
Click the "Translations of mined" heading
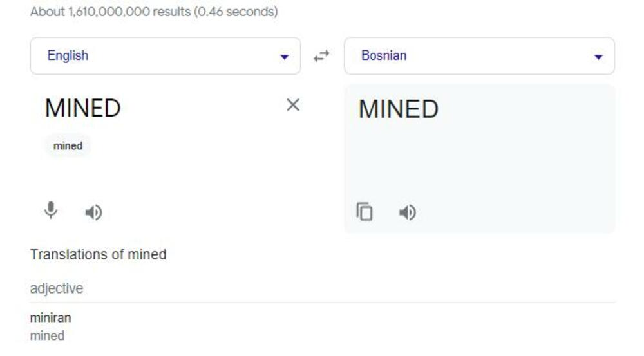(x=98, y=254)
